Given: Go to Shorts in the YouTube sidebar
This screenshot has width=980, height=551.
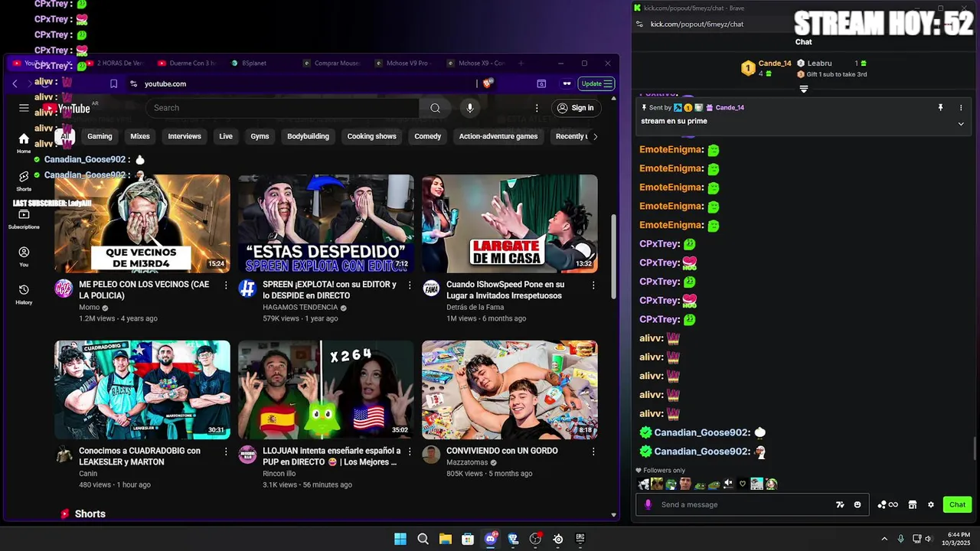Looking at the screenshot, I should coord(24,181).
